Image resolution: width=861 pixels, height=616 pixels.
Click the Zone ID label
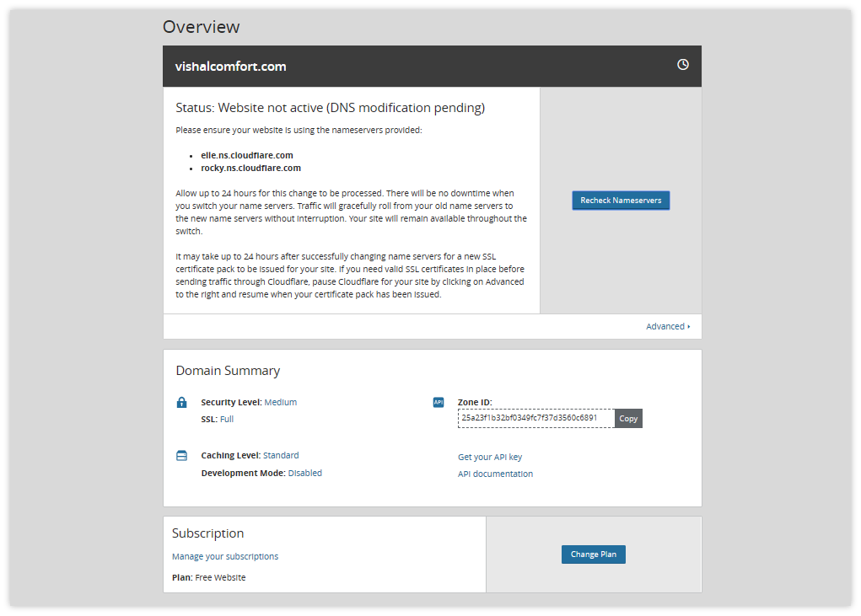[475, 402]
